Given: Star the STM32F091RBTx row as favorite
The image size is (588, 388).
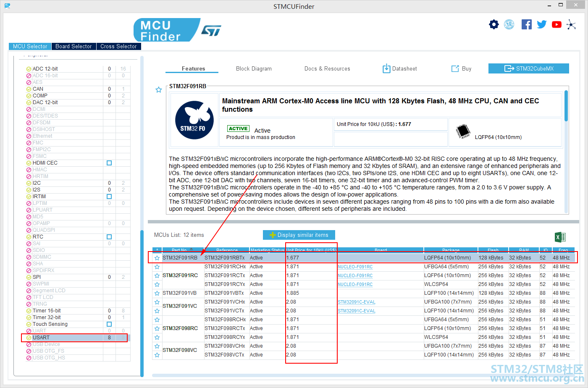Looking at the screenshot, I should pyautogui.click(x=157, y=258).
